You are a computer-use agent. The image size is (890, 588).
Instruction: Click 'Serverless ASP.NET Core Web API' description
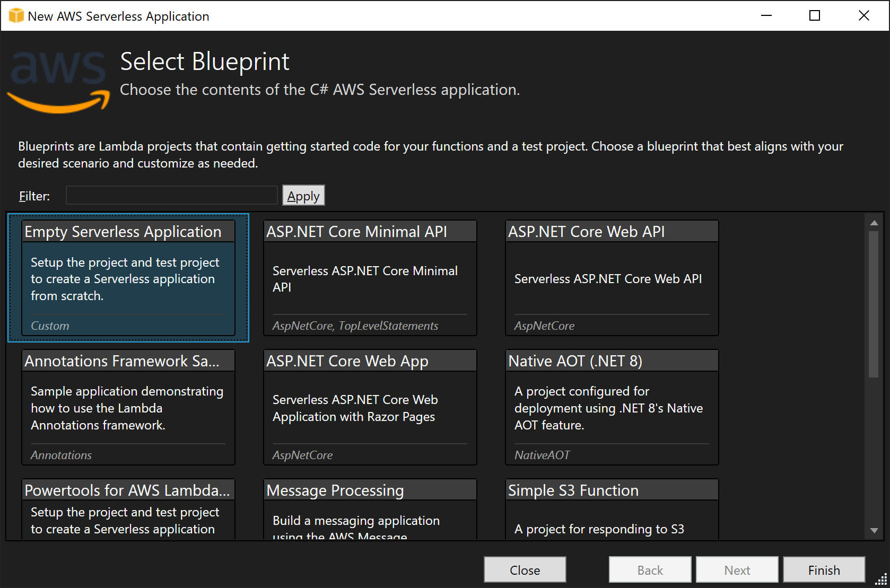[608, 279]
